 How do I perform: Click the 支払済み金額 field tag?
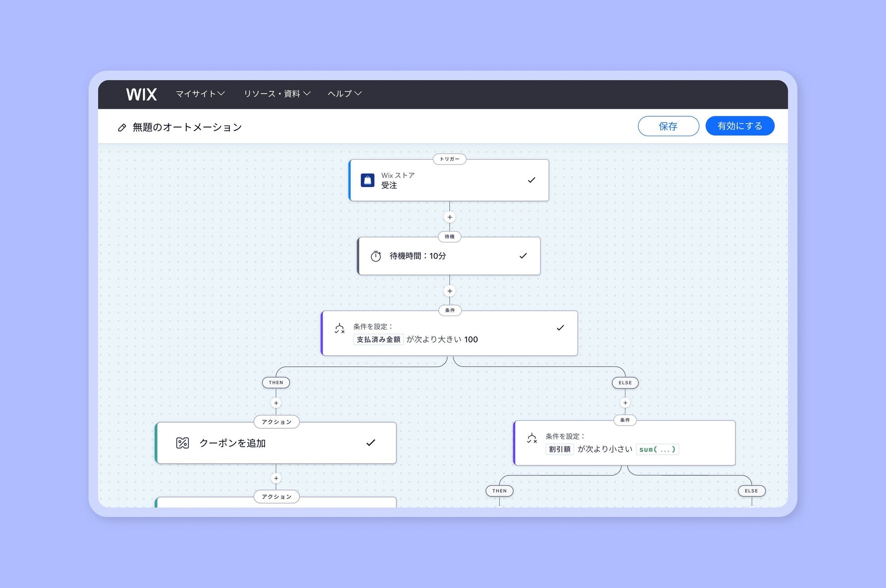coord(378,340)
